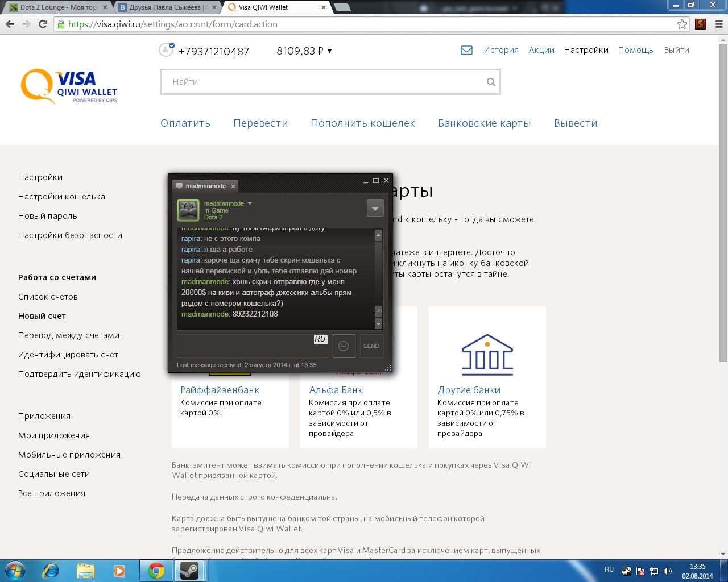Open the volume control in the tray
This screenshot has height=582, width=728.
pyautogui.click(x=668, y=571)
